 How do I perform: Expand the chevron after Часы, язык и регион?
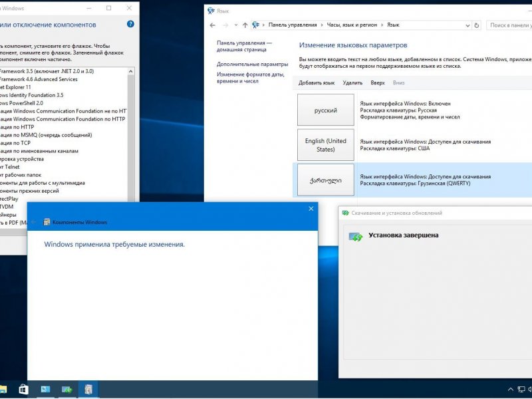coord(382,25)
